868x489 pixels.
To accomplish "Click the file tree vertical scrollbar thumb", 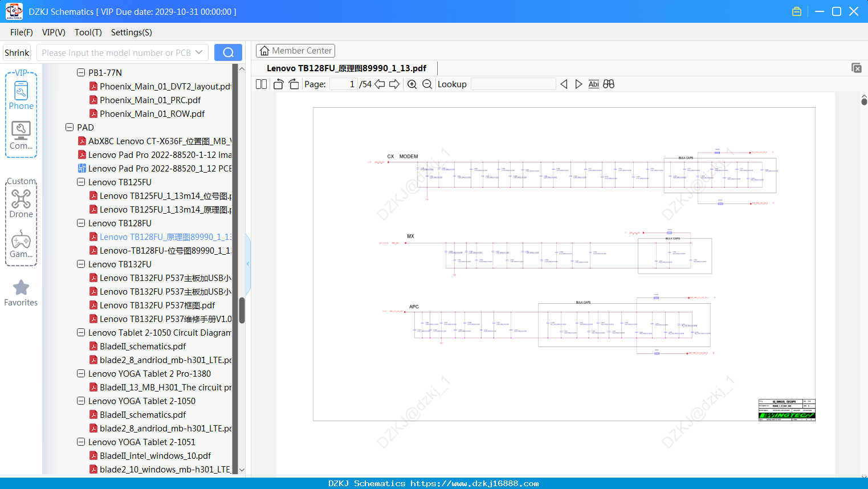I will click(x=242, y=310).
